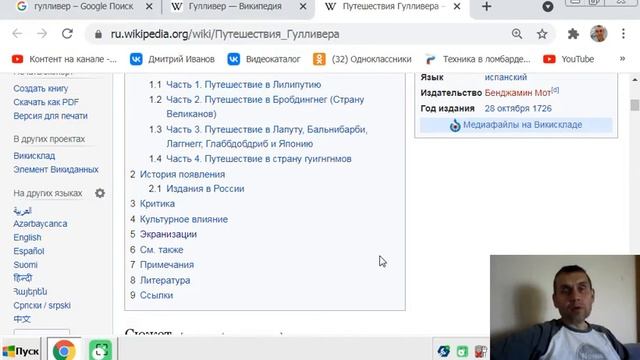Screen dimensions: 640x360
Task: Jump to 'Критика' section
Action: (x=158, y=204)
